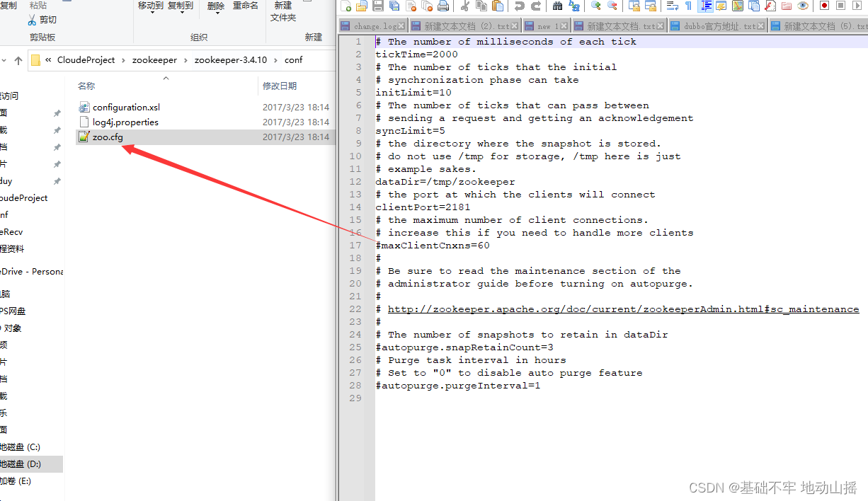868x501 pixels.
Task: Open the 删除 dropdown in ribbon
Action: click(x=216, y=6)
